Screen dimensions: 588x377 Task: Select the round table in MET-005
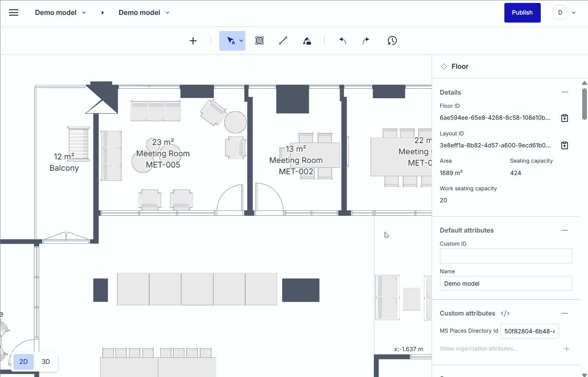pos(235,122)
